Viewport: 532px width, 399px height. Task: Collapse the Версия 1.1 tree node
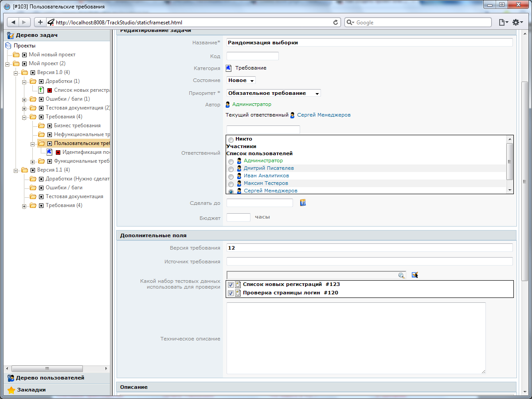pyautogui.click(x=16, y=170)
